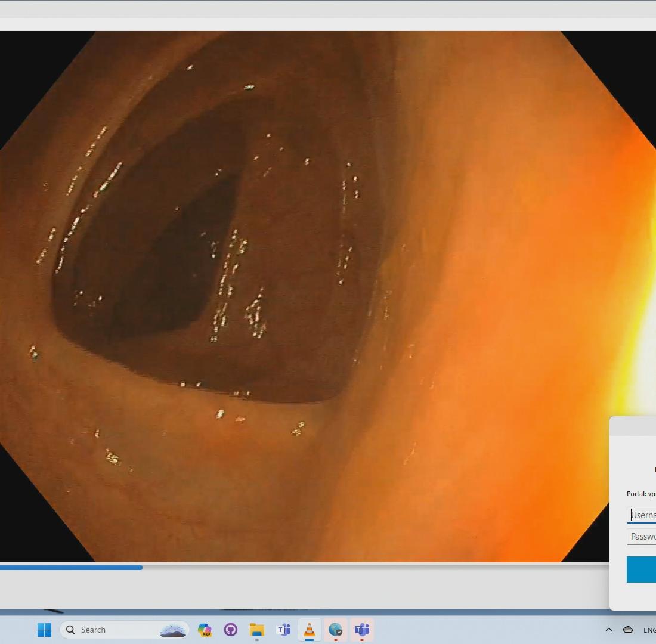Viewport: 656px width, 644px height.
Task: Show hidden system tray icons
Action: click(609, 630)
